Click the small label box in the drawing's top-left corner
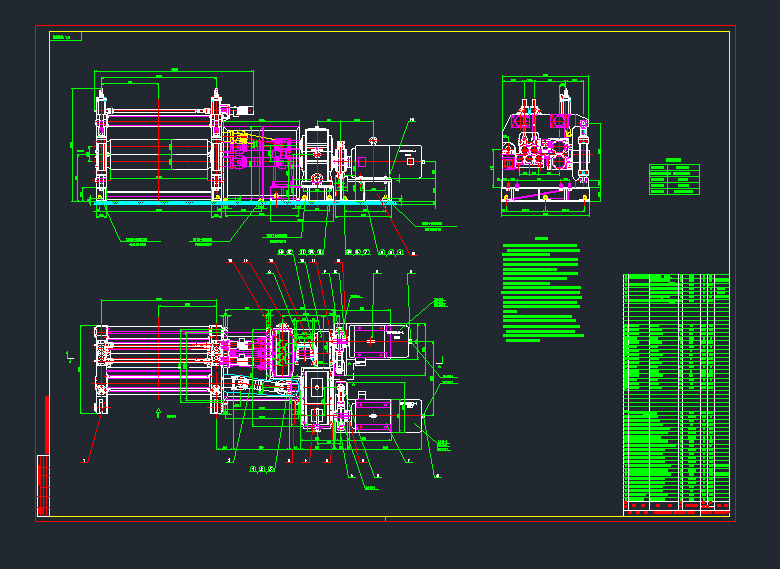 pos(66,37)
